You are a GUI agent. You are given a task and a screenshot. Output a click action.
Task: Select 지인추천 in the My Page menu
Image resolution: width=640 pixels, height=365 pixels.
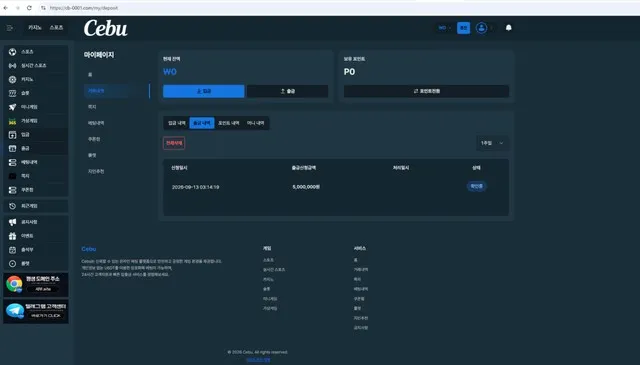point(96,171)
